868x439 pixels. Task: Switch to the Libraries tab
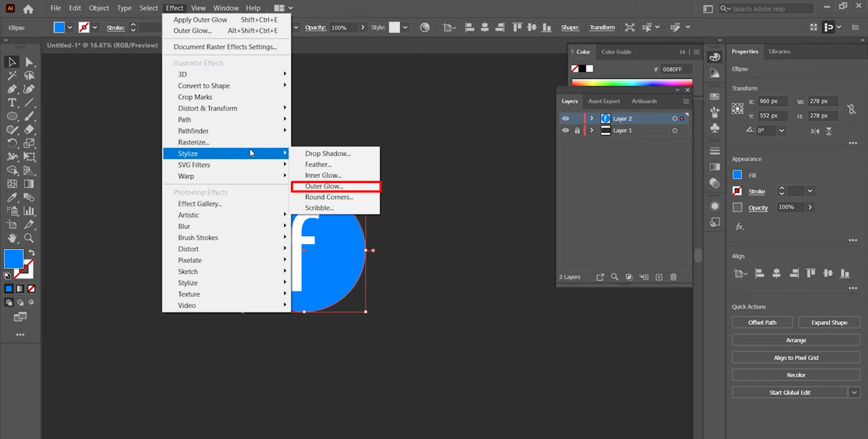click(x=779, y=52)
